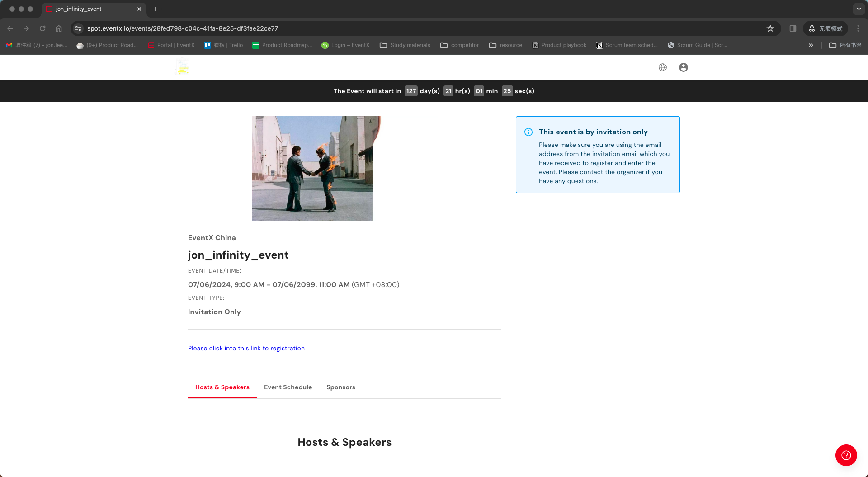Click the event organizer logo in header
This screenshot has height=477, width=868.
pyautogui.click(x=182, y=67)
